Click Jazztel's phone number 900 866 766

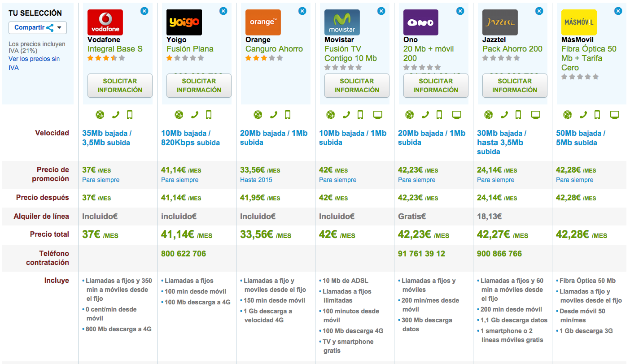pos(499,254)
